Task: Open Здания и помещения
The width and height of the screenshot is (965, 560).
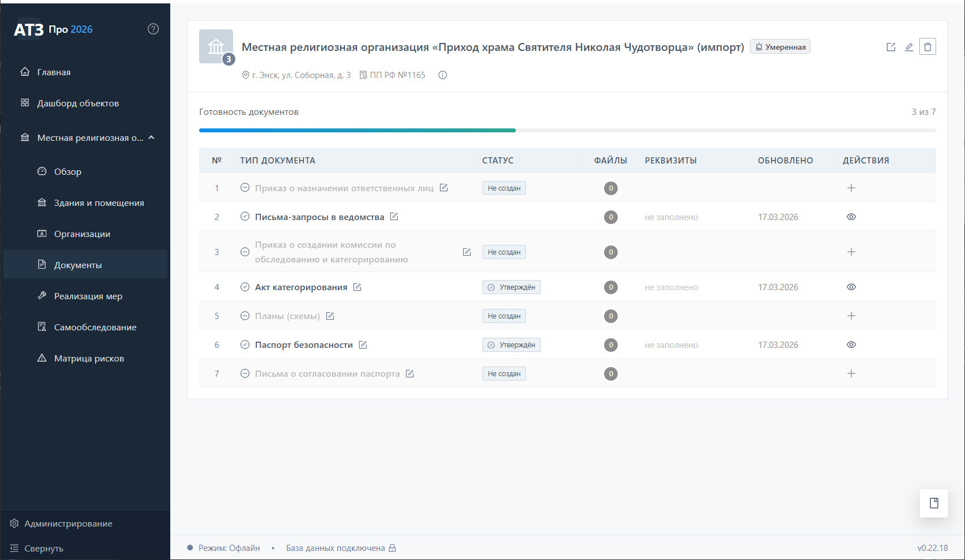Action: (x=85, y=203)
